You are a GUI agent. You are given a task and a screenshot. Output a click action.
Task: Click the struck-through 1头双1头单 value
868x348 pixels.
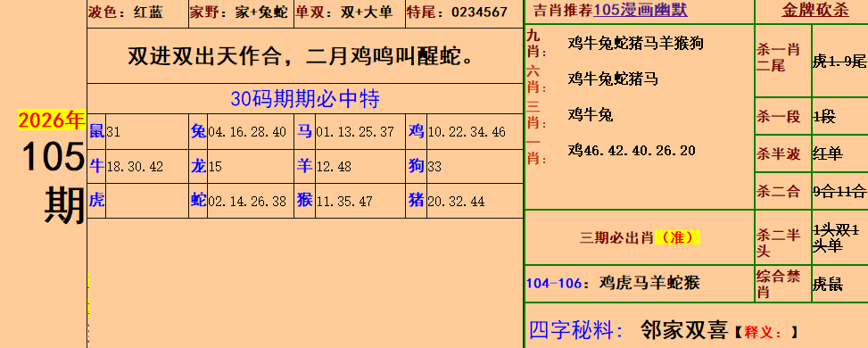pos(836,237)
